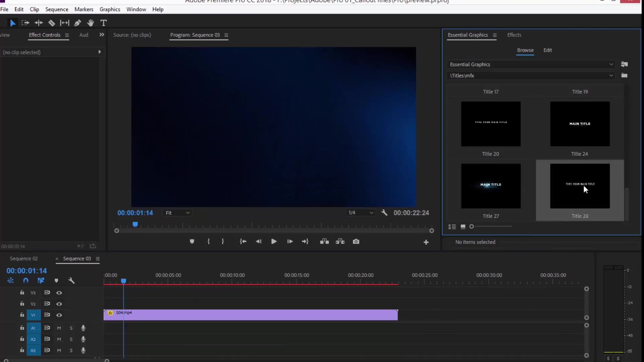Enable voice-over record on A3

click(83, 350)
